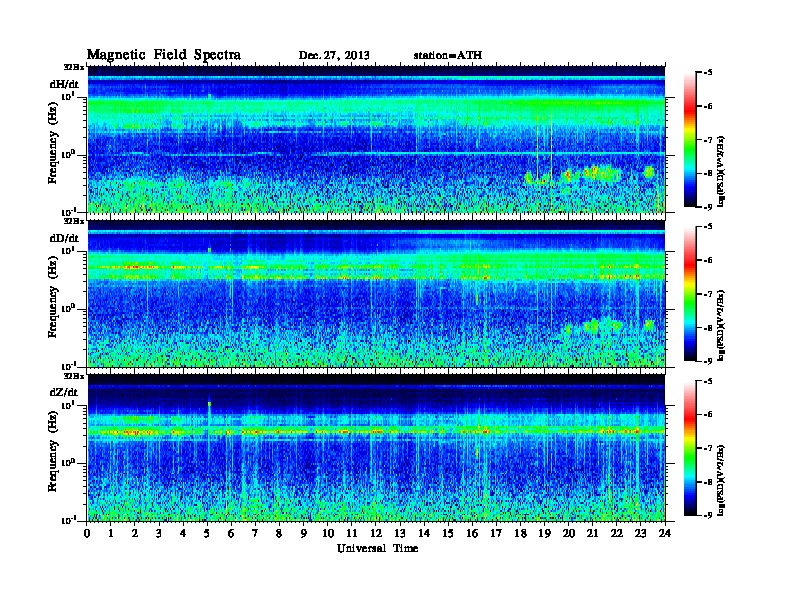
Task: Click inside the dZ/dt spectrogram plot
Action: point(376,448)
